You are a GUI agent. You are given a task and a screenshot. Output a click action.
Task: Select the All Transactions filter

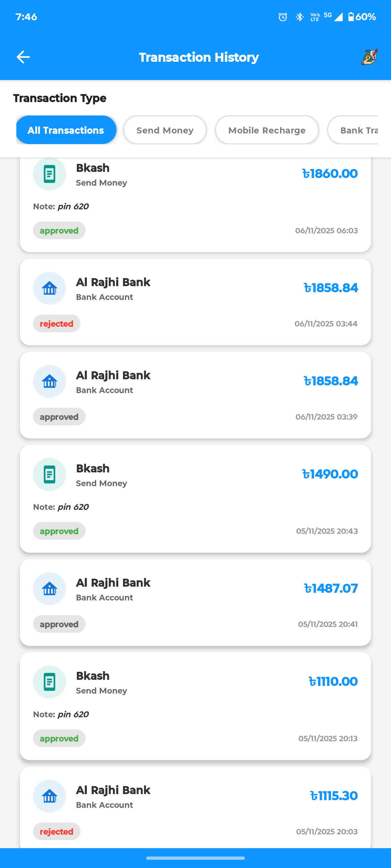tap(66, 130)
